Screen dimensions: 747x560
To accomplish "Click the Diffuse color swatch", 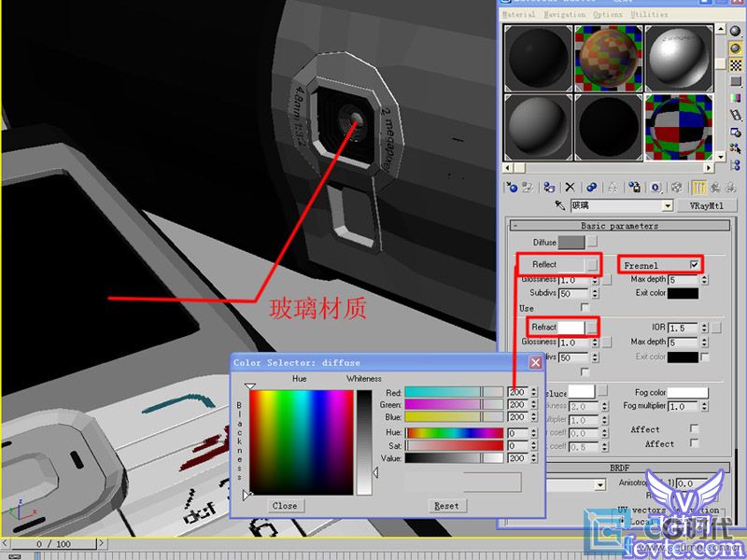I will pyautogui.click(x=571, y=242).
